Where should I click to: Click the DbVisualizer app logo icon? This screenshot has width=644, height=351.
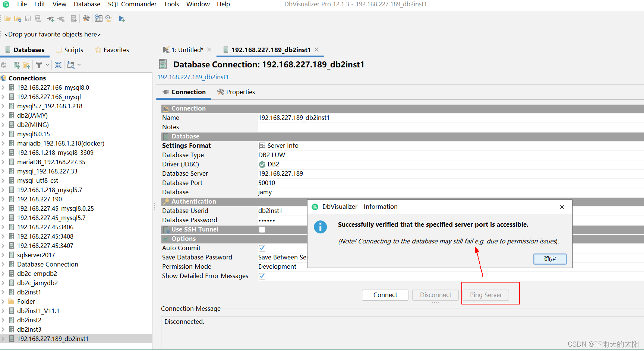pos(6,4)
